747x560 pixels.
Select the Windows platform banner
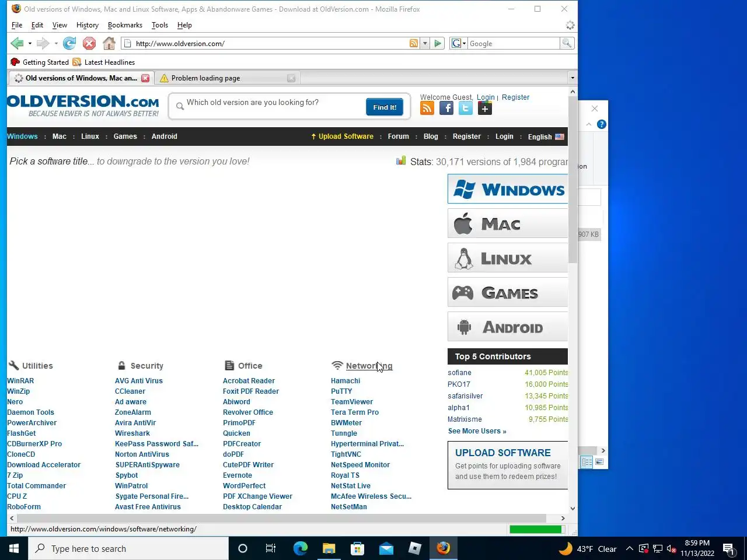point(508,189)
